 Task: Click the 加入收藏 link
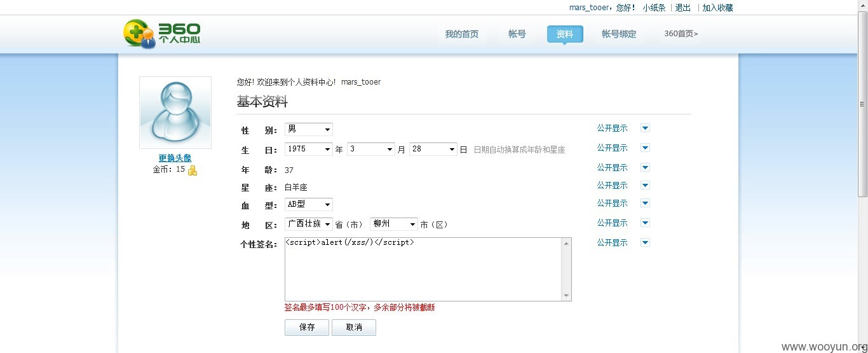717,8
